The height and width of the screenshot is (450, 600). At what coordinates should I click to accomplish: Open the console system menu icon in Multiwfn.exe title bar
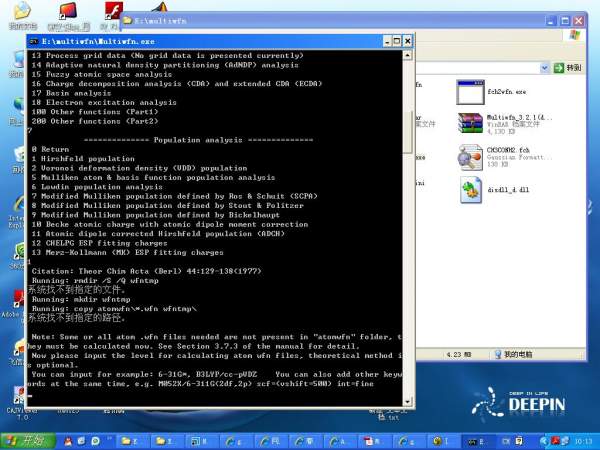coord(34,41)
